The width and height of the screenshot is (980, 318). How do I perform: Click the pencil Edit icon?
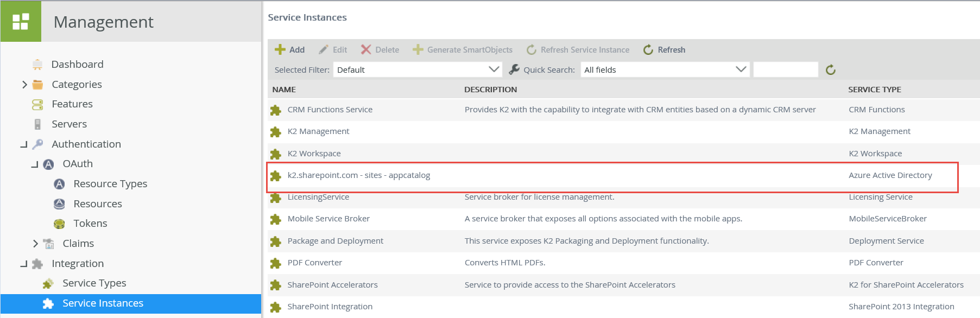(x=324, y=50)
